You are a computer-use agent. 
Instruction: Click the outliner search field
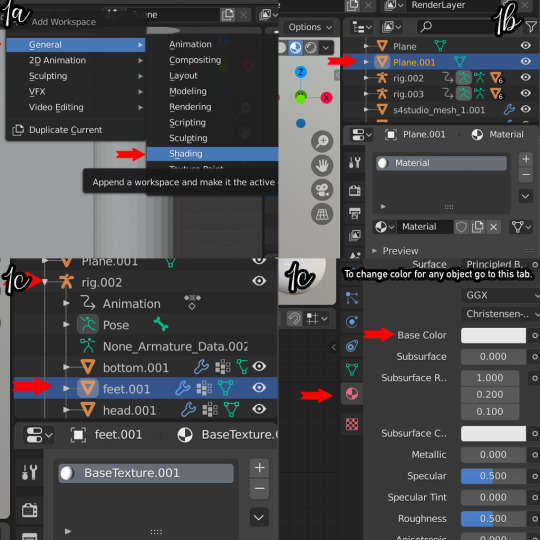click(456, 27)
